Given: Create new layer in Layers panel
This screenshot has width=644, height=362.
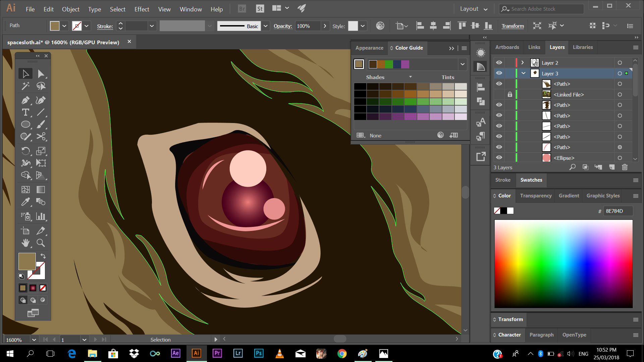Looking at the screenshot, I should click(612, 167).
